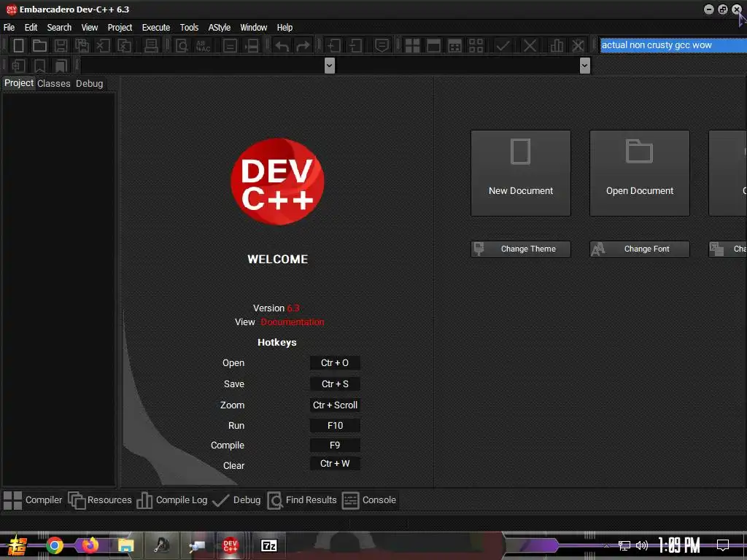Image resolution: width=747 pixels, height=560 pixels.
Task: Click the Indent toolbar icon
Action: coord(333,46)
